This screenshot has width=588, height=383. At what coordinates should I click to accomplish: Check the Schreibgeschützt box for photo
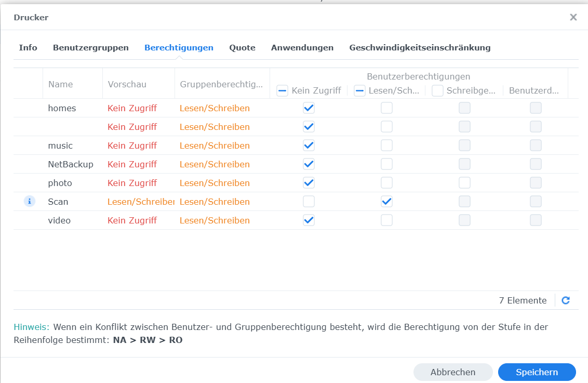(464, 183)
